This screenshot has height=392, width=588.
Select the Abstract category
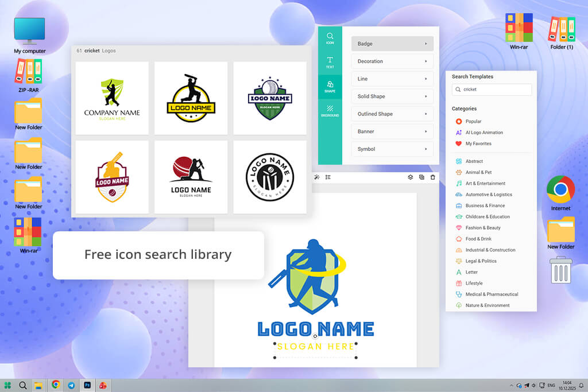point(469,161)
